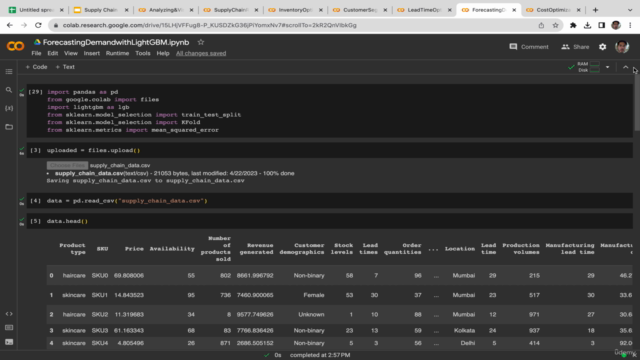Expand the browser tab search chevron

coord(630,10)
